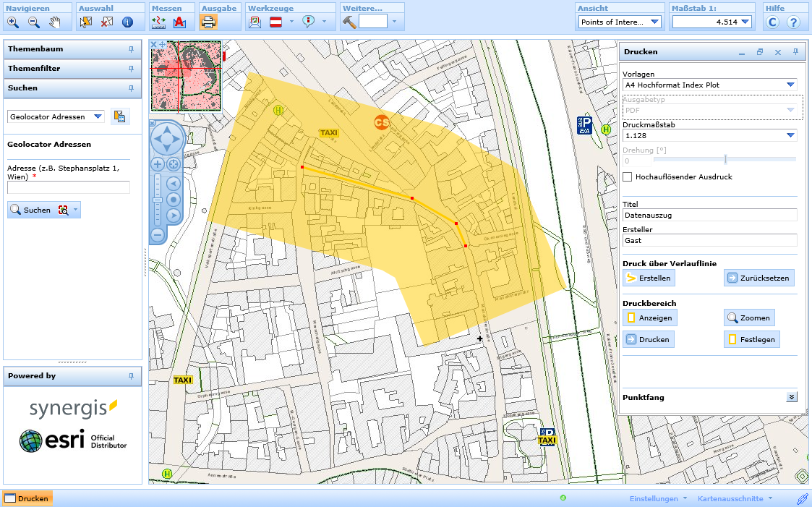Click the Adresse search input field
The image size is (812, 507).
pos(69,187)
